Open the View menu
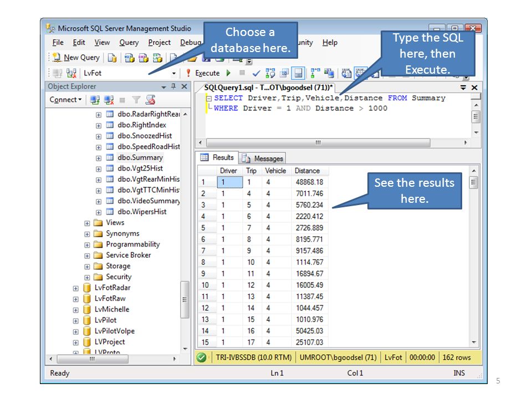 coord(102,43)
